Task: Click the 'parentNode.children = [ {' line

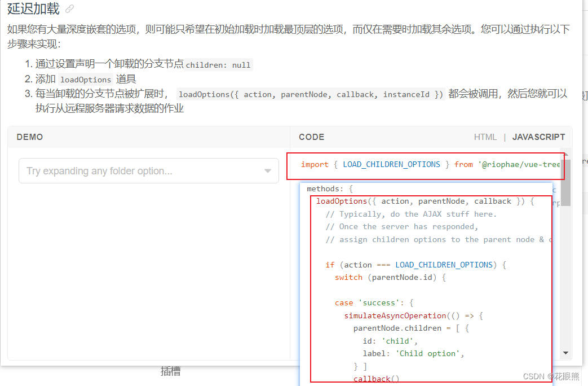Action: [x=411, y=328]
